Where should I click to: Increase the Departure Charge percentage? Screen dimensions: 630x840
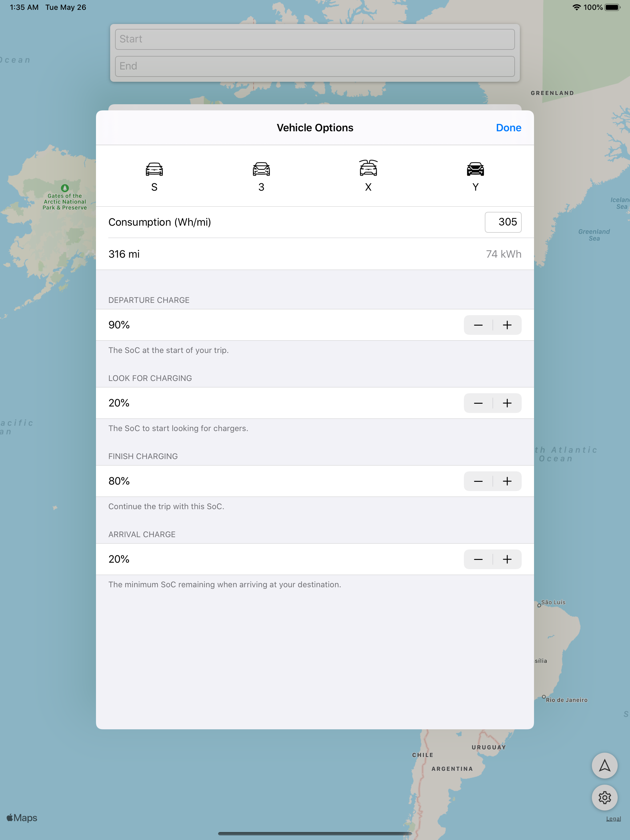pos(507,325)
